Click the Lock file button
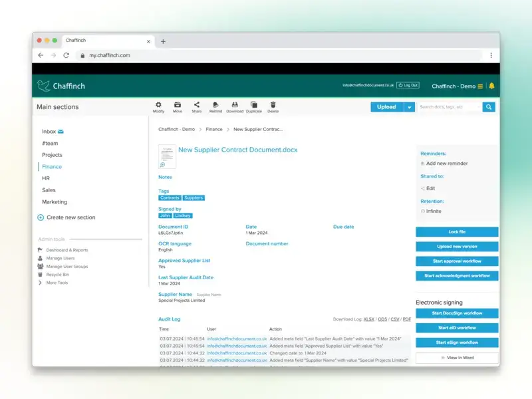This screenshot has height=399, width=532. tap(457, 231)
